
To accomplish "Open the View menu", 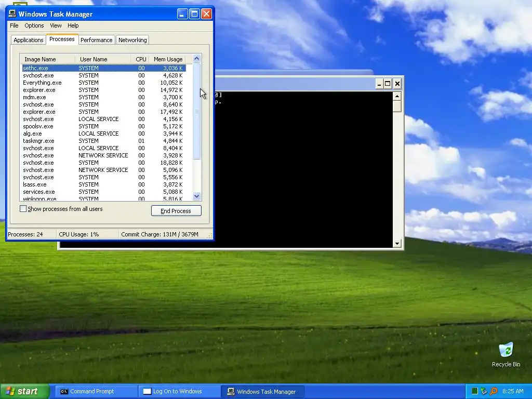I will 56,25.
